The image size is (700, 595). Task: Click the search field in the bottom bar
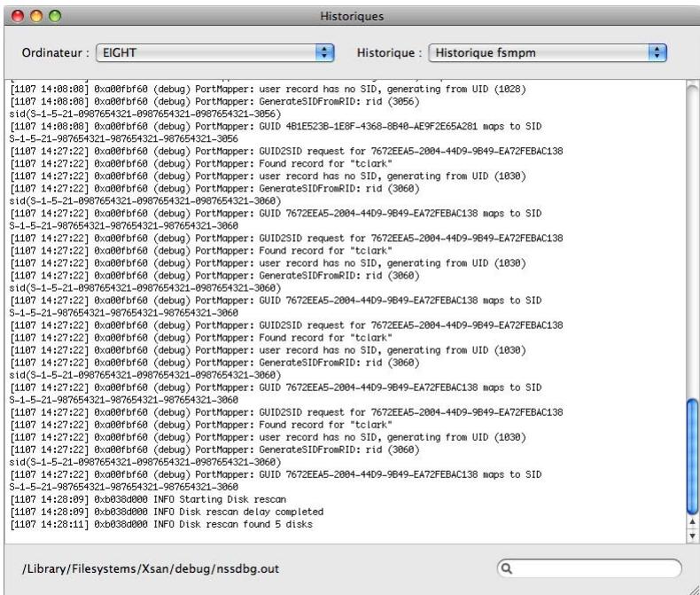589,568
